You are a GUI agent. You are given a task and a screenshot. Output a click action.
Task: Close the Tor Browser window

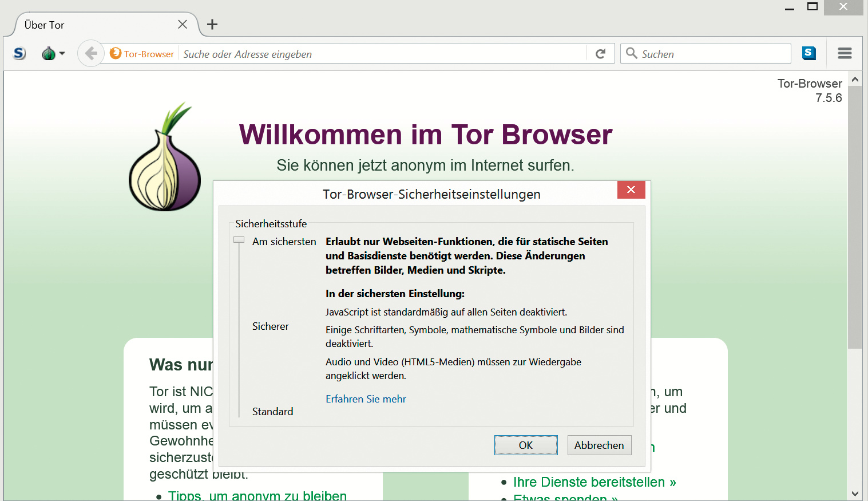[843, 7]
